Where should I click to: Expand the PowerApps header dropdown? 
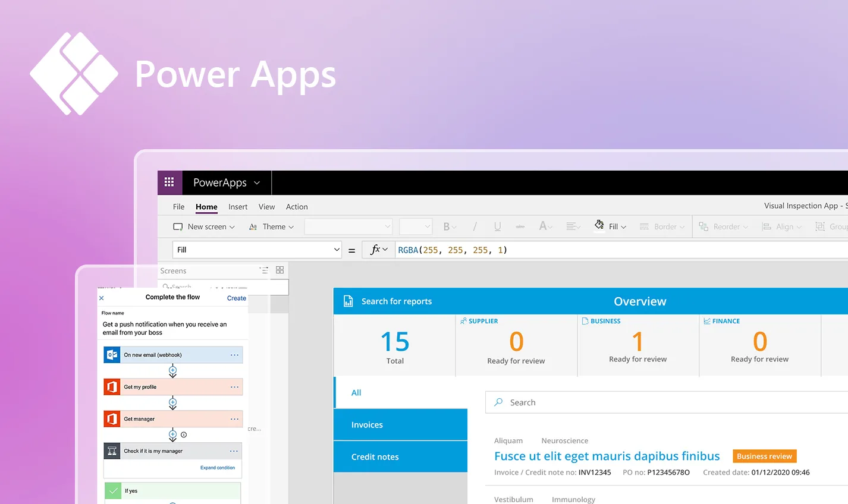point(257,183)
